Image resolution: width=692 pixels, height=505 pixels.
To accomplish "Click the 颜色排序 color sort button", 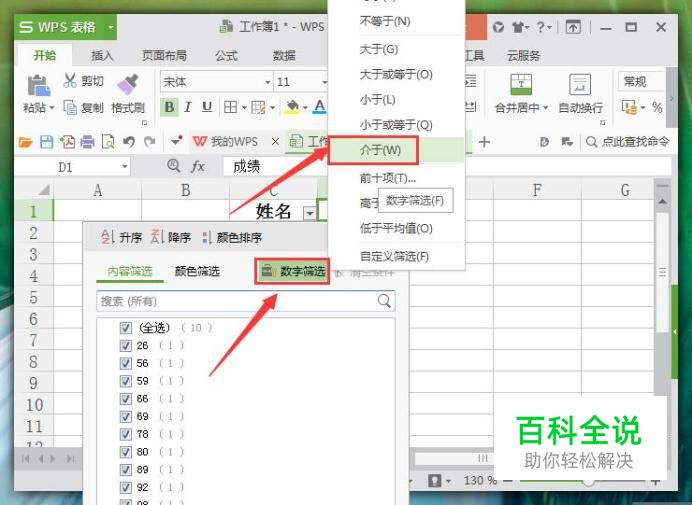I will click(x=232, y=237).
